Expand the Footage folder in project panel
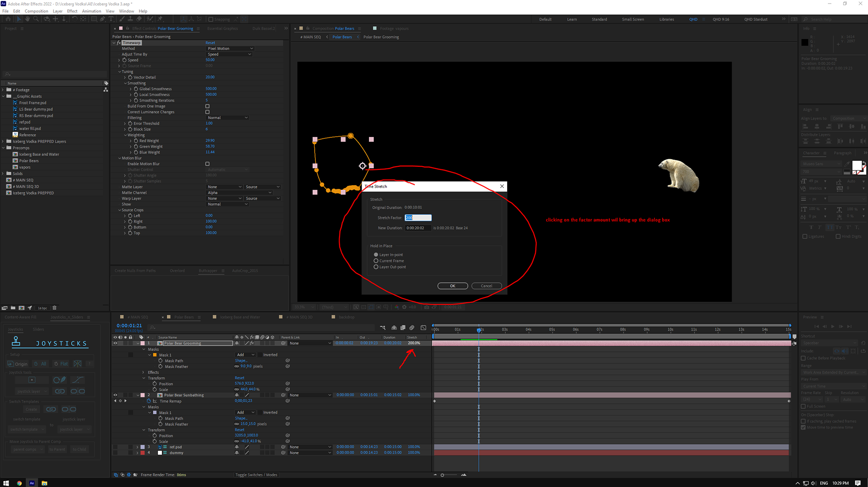The image size is (868, 487). (x=3, y=90)
